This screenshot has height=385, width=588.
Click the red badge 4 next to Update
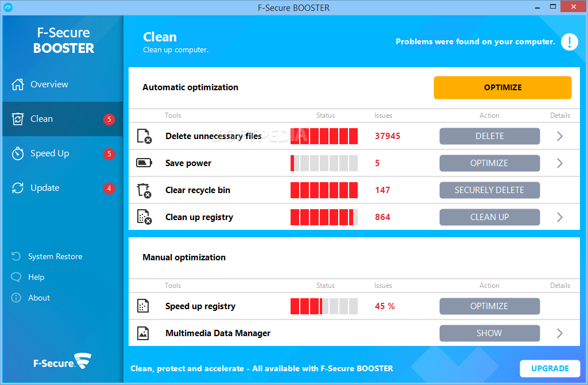pyautogui.click(x=109, y=188)
